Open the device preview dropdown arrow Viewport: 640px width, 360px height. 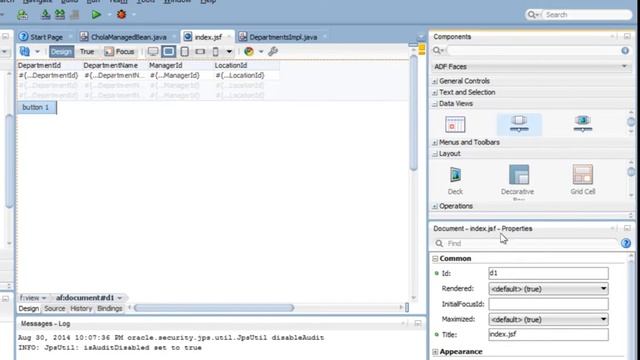[229, 51]
